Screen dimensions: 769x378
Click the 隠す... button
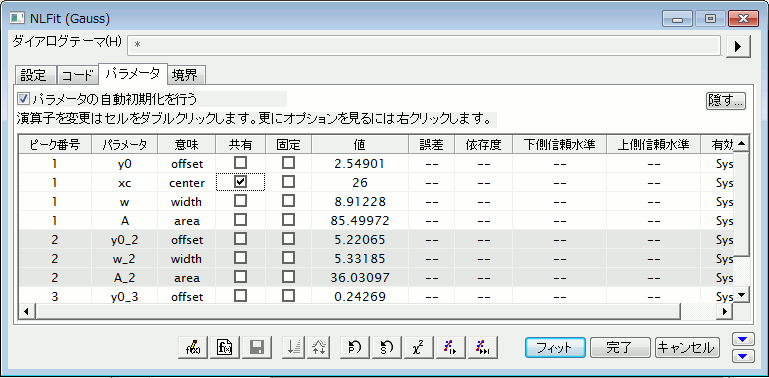pyautogui.click(x=725, y=101)
